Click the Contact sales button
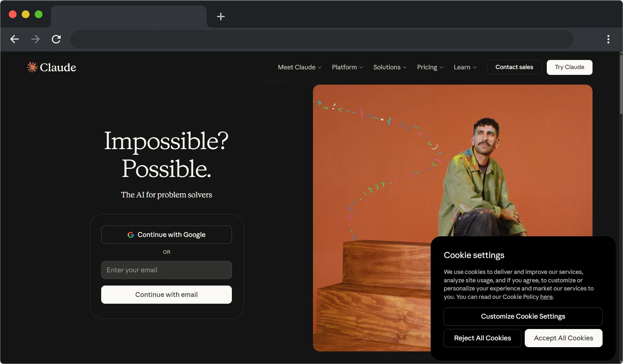Image resolution: width=623 pixels, height=364 pixels. (514, 67)
